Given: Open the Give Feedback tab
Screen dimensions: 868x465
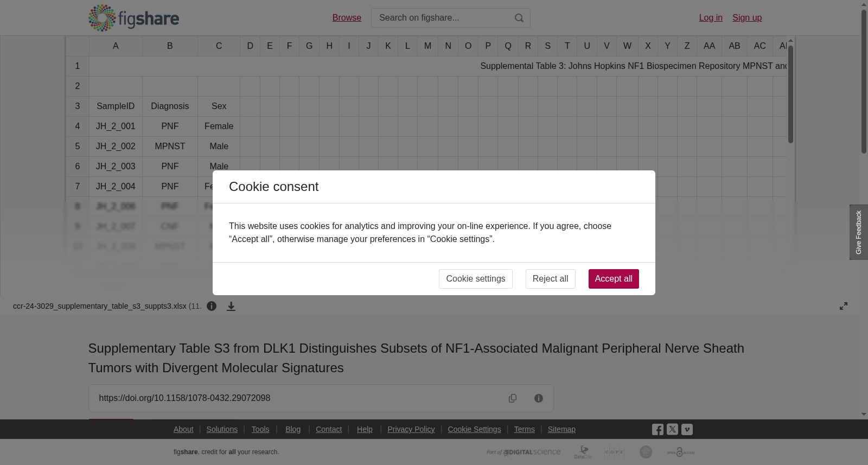Looking at the screenshot, I should point(859,232).
